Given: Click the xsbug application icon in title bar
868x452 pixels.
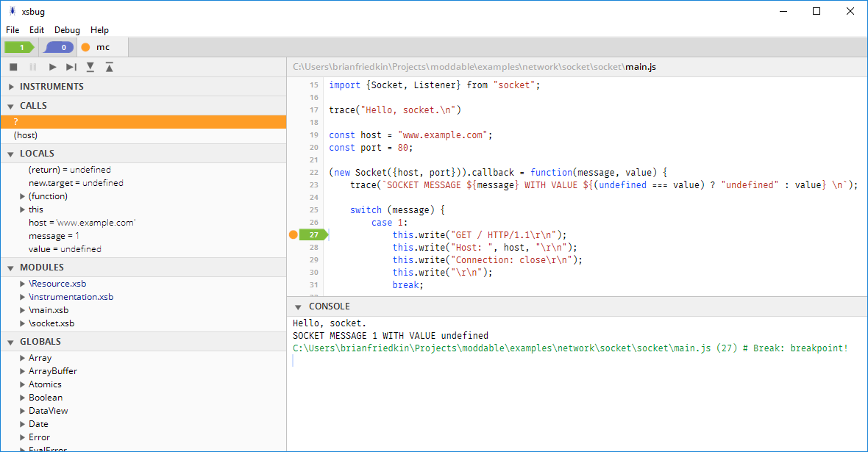Looking at the screenshot, I should (13, 11).
